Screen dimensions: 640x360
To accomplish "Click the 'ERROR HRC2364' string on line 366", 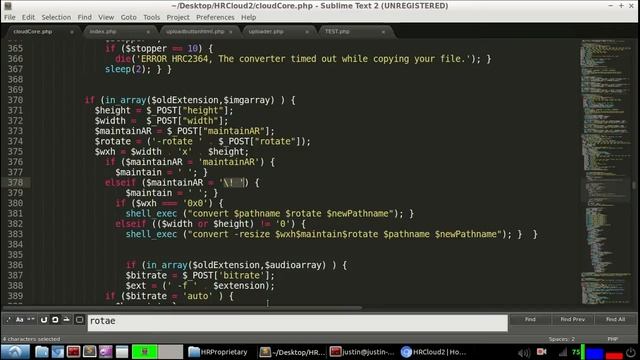I will click(174, 59).
